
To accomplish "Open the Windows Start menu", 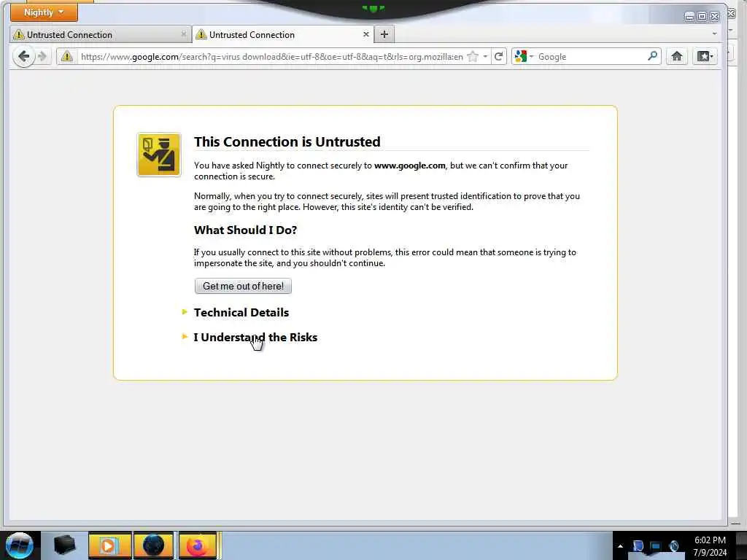I will click(x=19, y=545).
